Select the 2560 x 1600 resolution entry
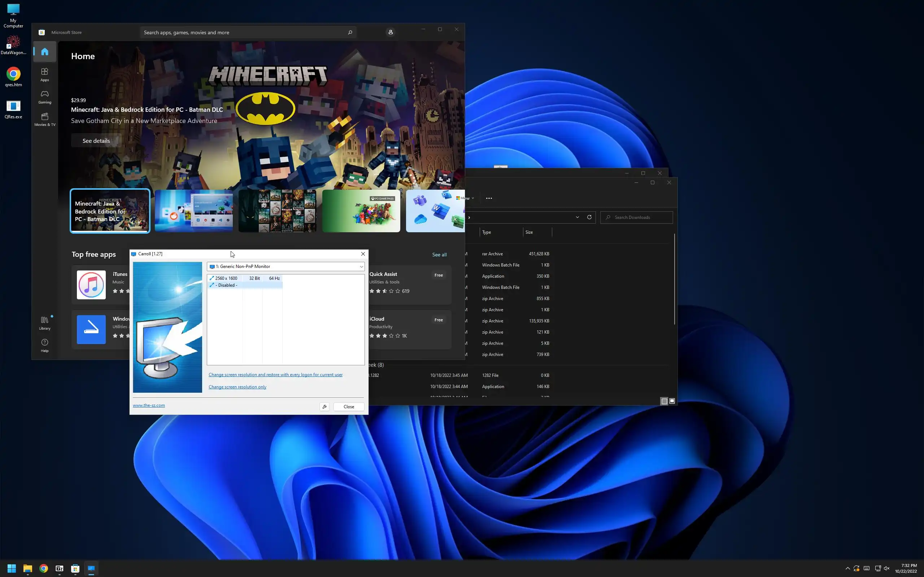This screenshot has height=577, width=924. click(226, 278)
